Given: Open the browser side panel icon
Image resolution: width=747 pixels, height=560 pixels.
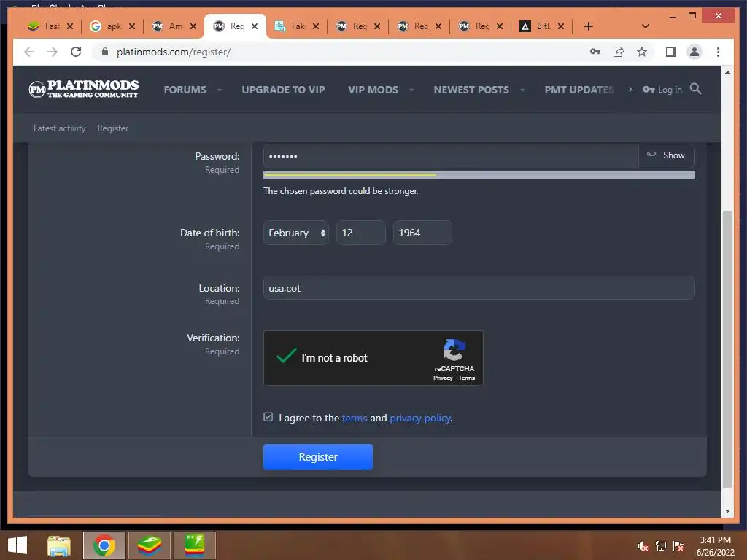Looking at the screenshot, I should pyautogui.click(x=671, y=52).
